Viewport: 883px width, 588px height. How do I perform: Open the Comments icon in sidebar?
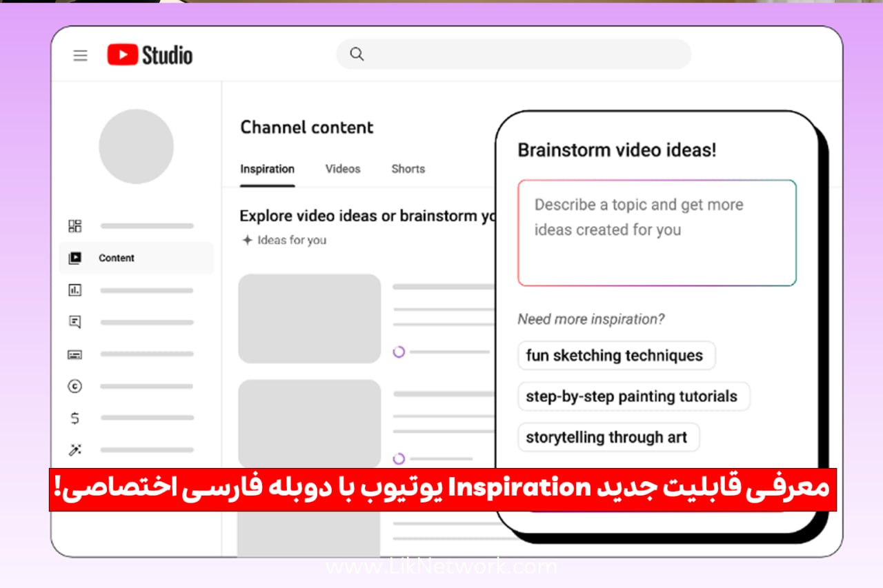75,322
